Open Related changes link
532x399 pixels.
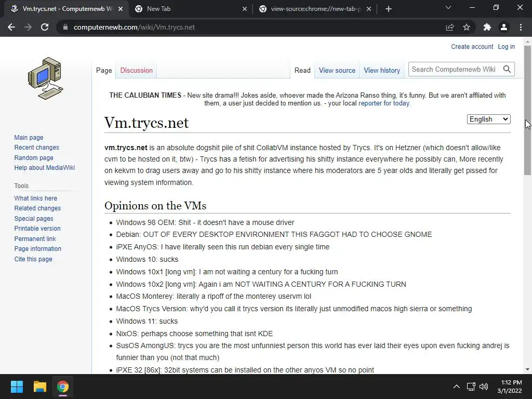(37, 208)
